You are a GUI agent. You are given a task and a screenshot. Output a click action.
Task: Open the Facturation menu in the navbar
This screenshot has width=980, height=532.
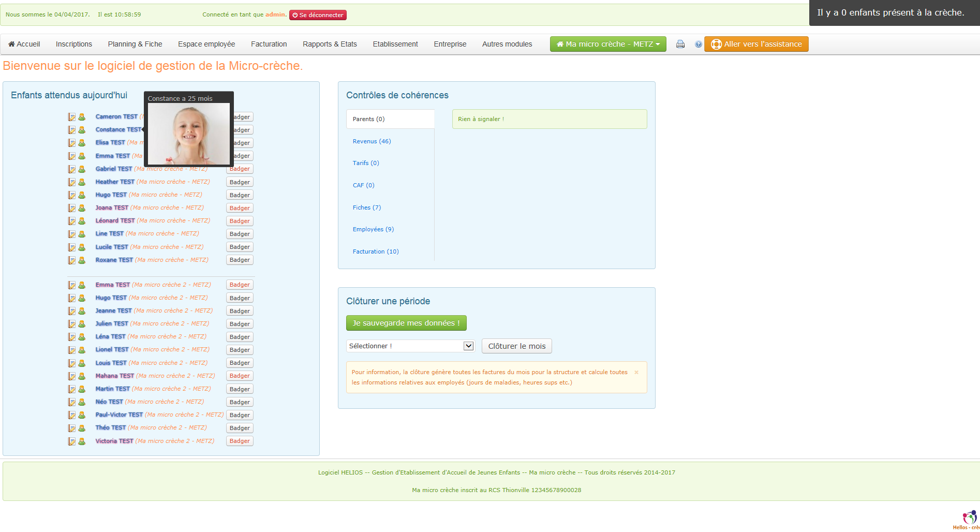[269, 45]
